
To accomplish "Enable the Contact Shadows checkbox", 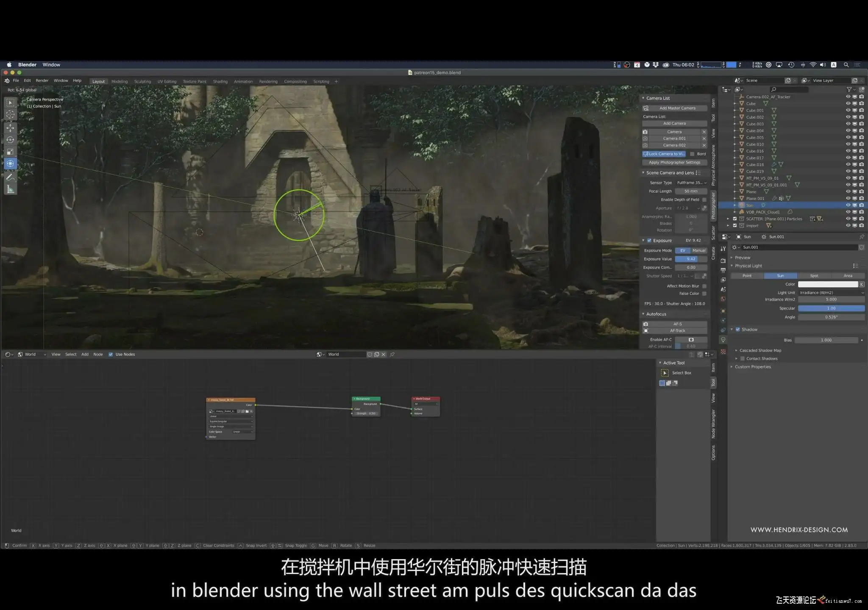I will pyautogui.click(x=743, y=359).
